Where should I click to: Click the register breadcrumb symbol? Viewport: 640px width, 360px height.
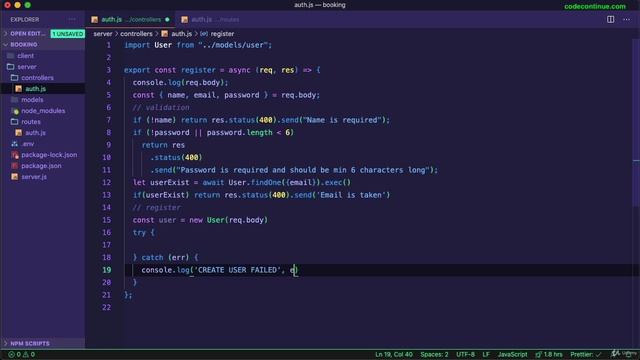[222, 34]
